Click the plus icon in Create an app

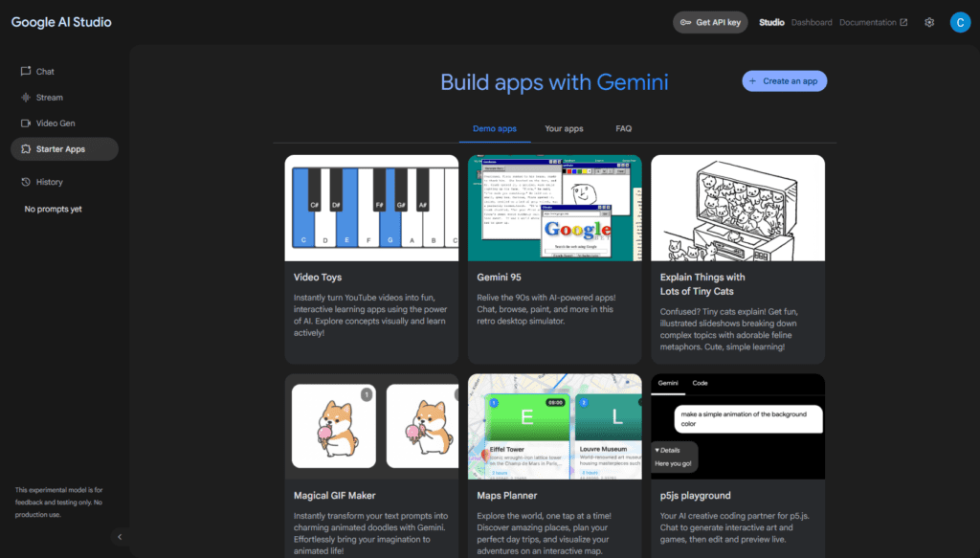point(752,81)
